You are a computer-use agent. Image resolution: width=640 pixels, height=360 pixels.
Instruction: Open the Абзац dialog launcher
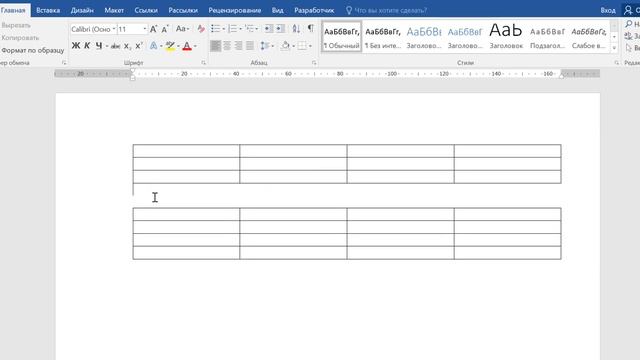pos(314,63)
